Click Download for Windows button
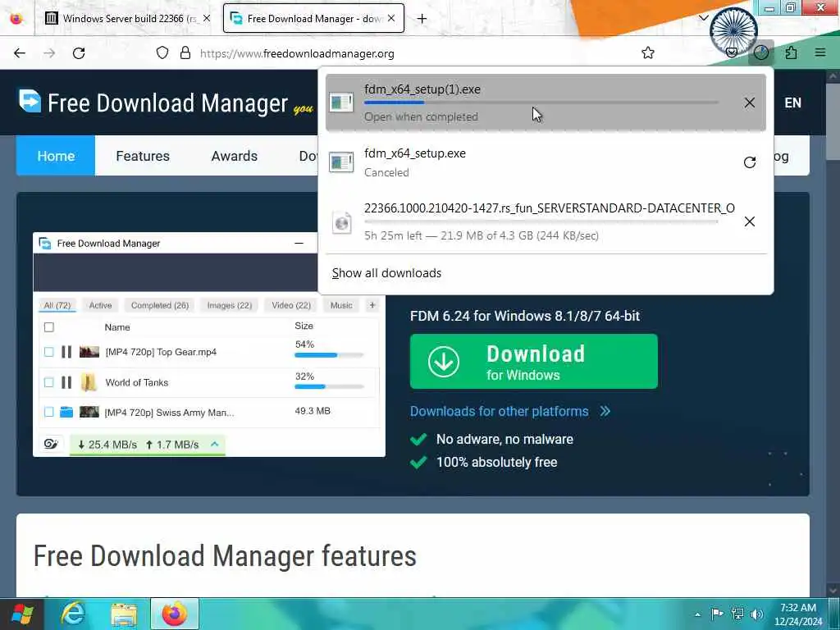The width and height of the screenshot is (840, 630). click(533, 361)
